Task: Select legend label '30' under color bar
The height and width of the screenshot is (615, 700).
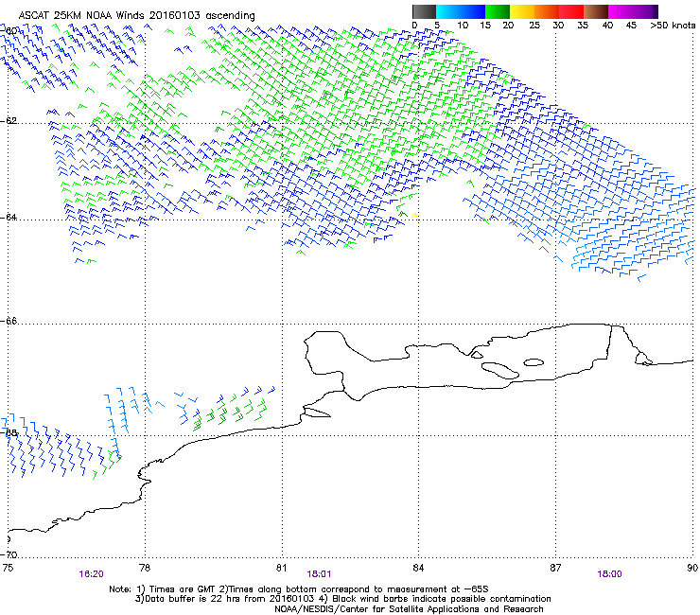Action: (558, 26)
